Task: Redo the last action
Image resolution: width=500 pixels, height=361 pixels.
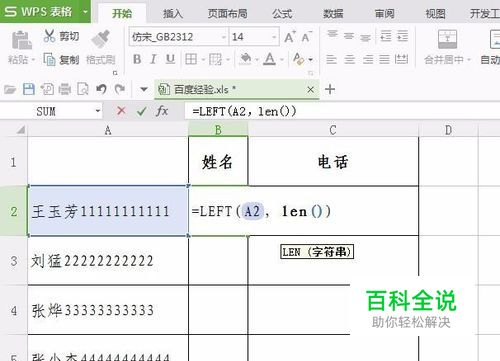Action: click(120, 89)
